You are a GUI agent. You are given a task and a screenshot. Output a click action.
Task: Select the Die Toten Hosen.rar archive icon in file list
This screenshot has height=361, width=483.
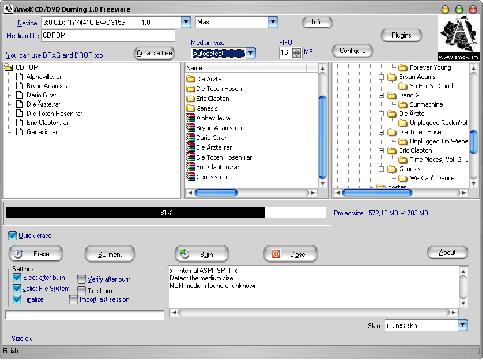(x=191, y=157)
